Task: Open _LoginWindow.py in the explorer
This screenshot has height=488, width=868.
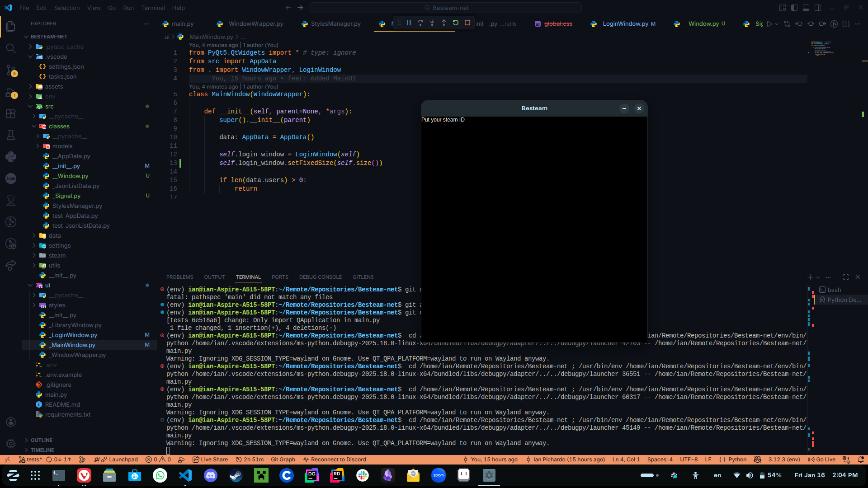Action: pyautogui.click(x=74, y=335)
